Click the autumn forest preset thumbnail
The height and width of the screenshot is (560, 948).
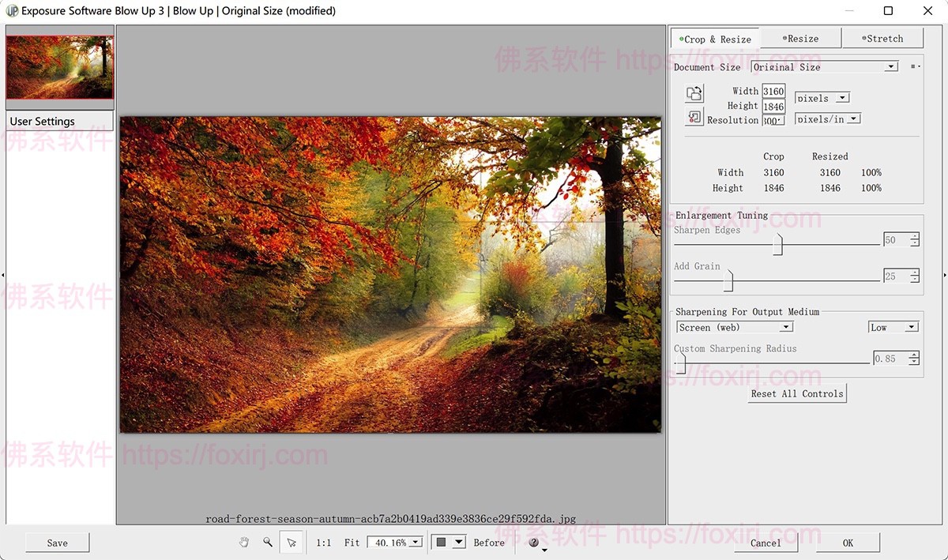pos(60,67)
